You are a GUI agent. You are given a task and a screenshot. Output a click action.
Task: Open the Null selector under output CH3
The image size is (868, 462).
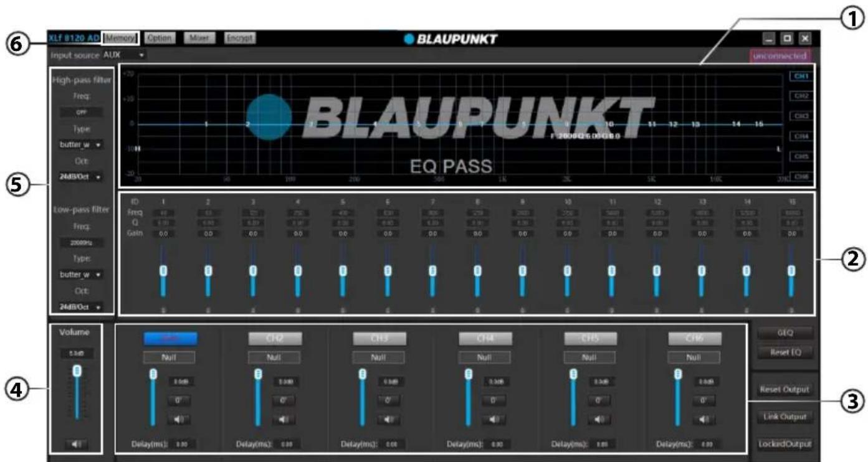(379, 357)
